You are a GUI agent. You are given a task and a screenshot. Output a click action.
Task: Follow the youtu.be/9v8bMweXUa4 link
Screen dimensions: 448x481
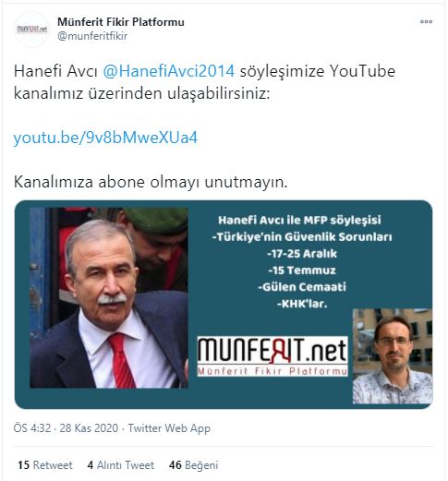click(105, 138)
